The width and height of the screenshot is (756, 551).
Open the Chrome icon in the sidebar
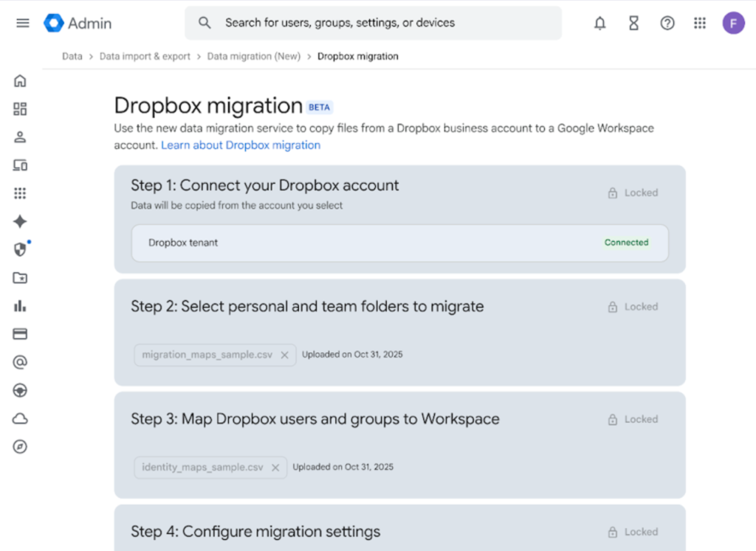(20, 390)
